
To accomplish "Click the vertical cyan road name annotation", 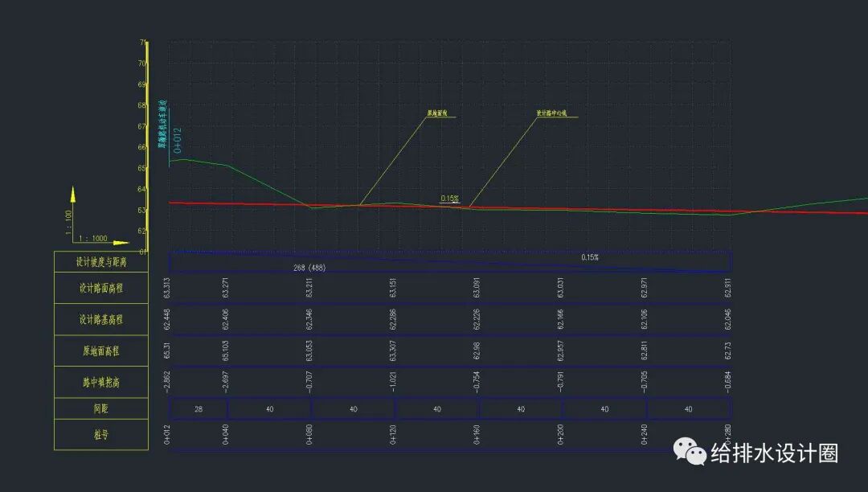I will [162, 124].
